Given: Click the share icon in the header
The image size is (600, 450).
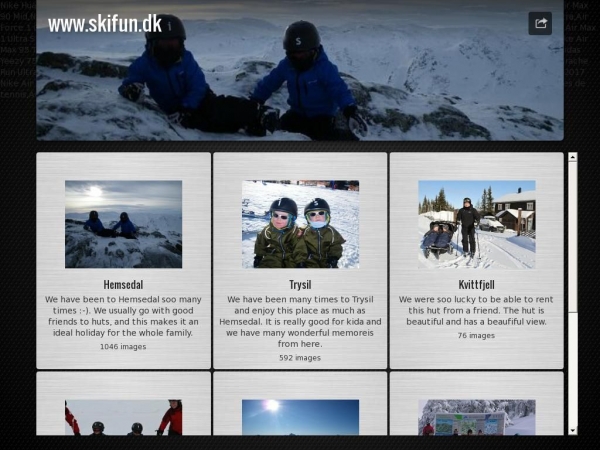Looking at the screenshot, I should click(540, 23).
